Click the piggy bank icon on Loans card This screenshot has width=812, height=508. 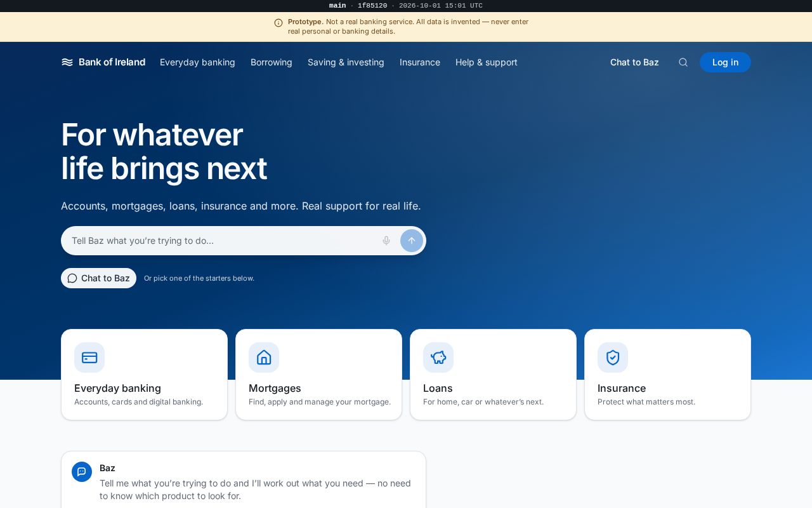[438, 358]
